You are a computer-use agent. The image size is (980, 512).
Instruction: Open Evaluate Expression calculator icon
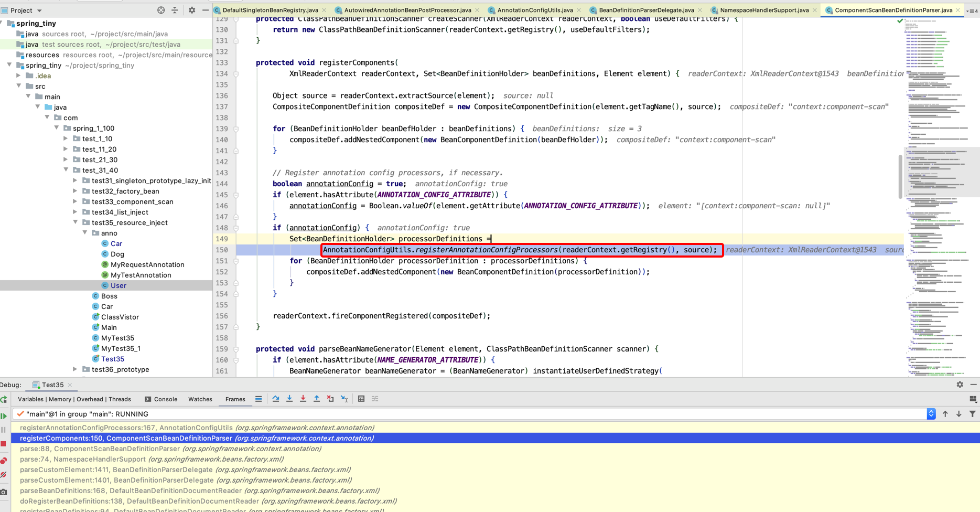tap(361, 399)
